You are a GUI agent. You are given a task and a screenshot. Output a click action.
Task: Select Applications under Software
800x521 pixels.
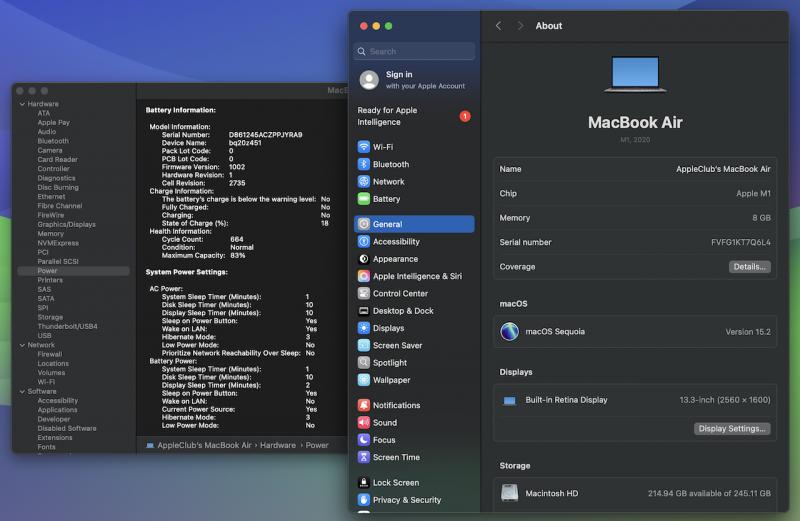click(57, 410)
